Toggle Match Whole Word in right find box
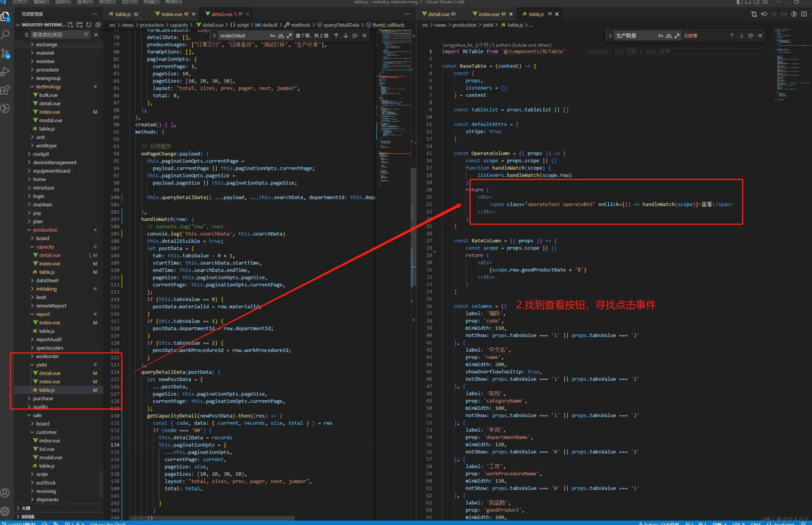 pyautogui.click(x=669, y=36)
